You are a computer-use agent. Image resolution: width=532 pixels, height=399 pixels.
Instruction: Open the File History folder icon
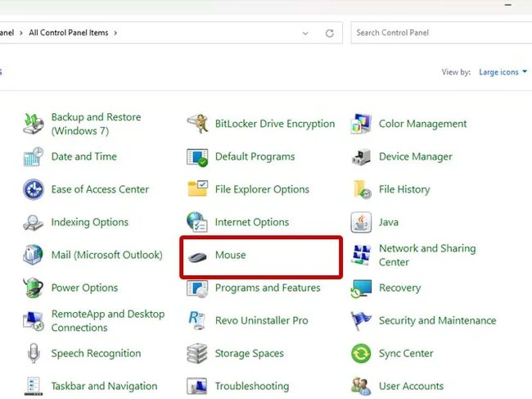coord(362,189)
